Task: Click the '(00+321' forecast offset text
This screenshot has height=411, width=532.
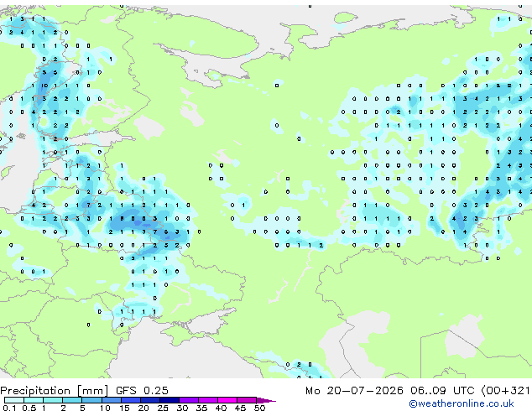Action: pyautogui.click(x=505, y=391)
